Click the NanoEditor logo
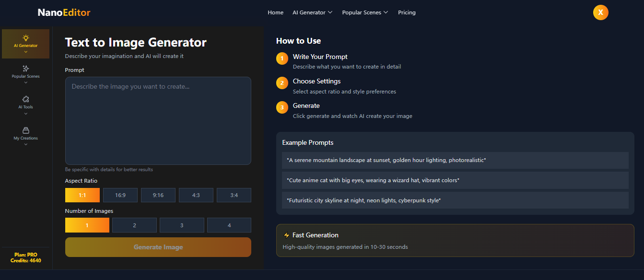Screen dimensions: 644x280 64,12
